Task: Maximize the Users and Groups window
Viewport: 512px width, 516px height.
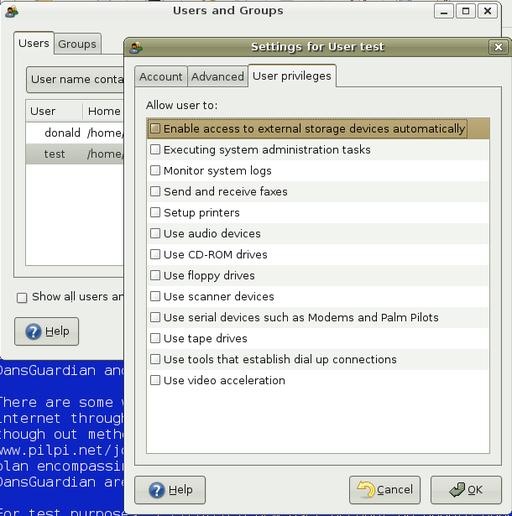Action: [x=465, y=11]
